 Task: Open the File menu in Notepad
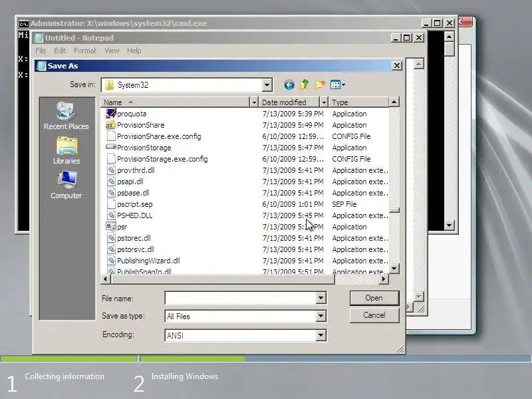[41, 51]
